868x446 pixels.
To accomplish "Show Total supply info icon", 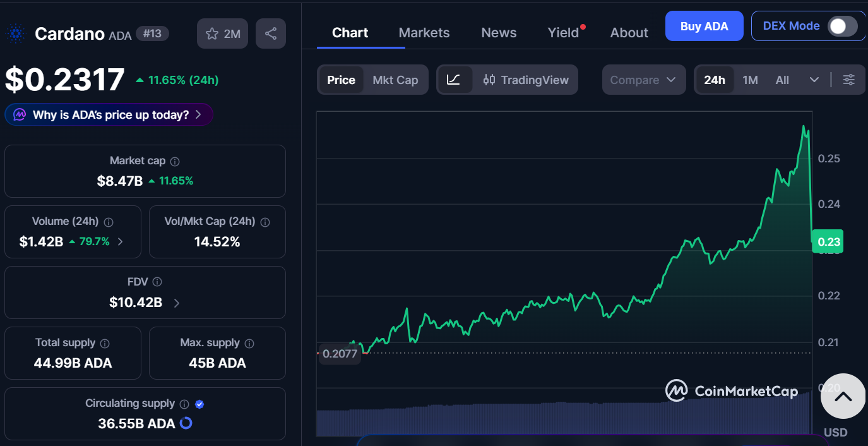I will point(105,344).
